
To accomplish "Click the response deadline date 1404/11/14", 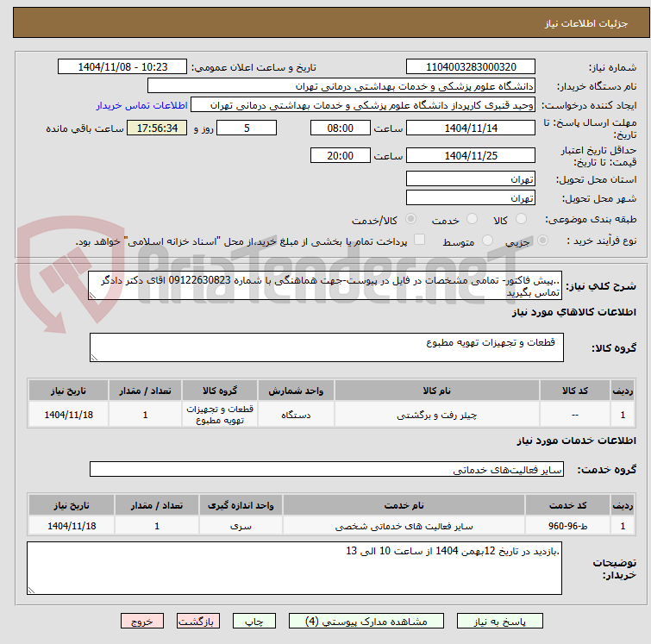I will (471, 128).
